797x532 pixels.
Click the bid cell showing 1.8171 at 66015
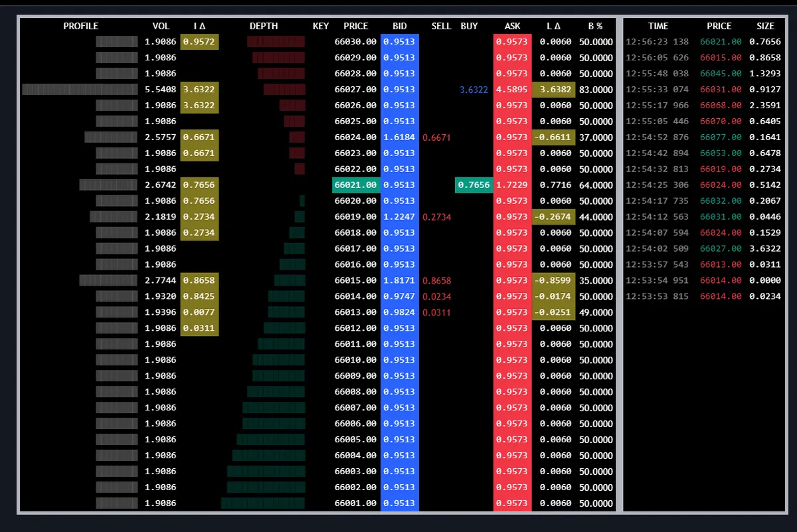(399, 280)
